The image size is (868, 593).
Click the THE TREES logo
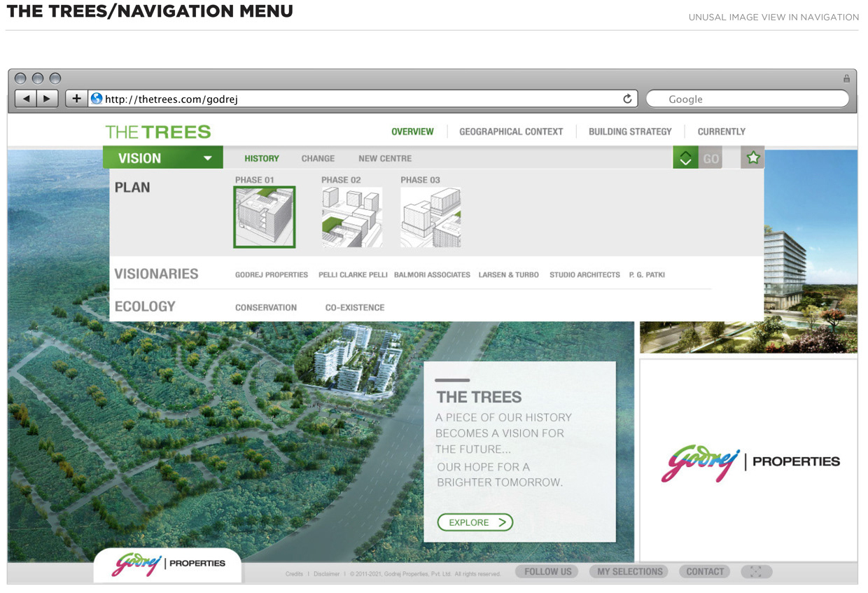coord(157,132)
